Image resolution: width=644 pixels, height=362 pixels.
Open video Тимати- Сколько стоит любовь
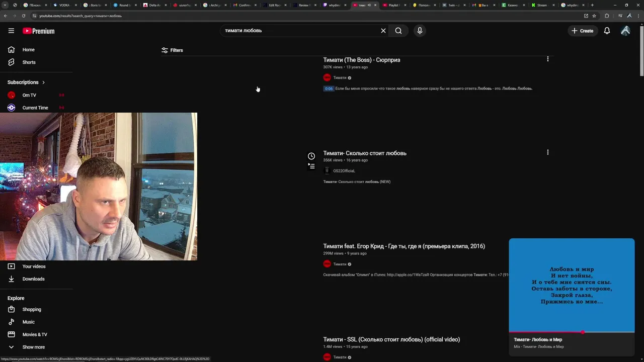365,153
